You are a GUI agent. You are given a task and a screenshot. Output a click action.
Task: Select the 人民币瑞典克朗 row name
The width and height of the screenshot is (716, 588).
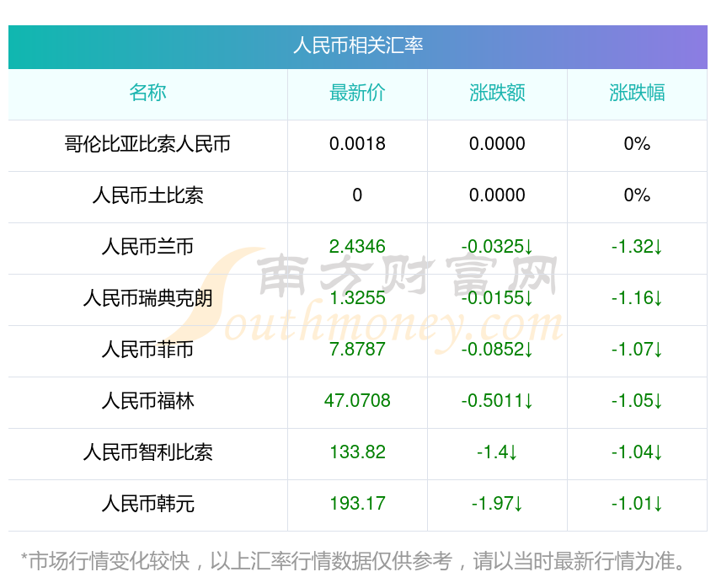147,298
